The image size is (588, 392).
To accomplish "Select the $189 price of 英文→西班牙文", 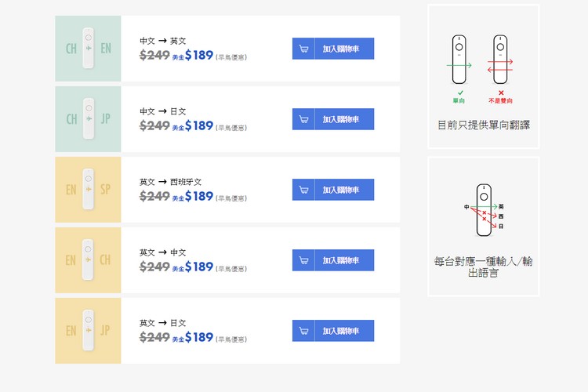I will point(199,196).
